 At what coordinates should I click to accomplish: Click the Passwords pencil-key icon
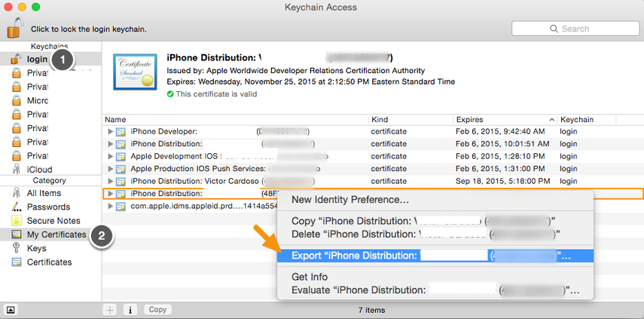(17, 207)
